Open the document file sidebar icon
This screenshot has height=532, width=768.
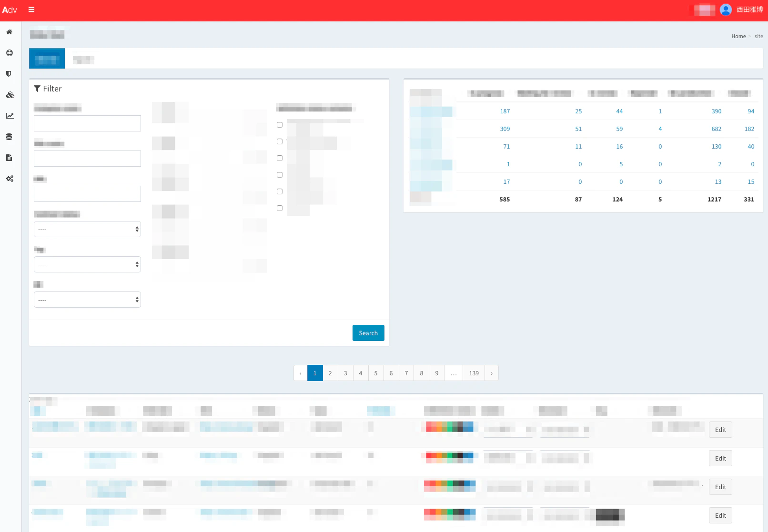(9, 158)
